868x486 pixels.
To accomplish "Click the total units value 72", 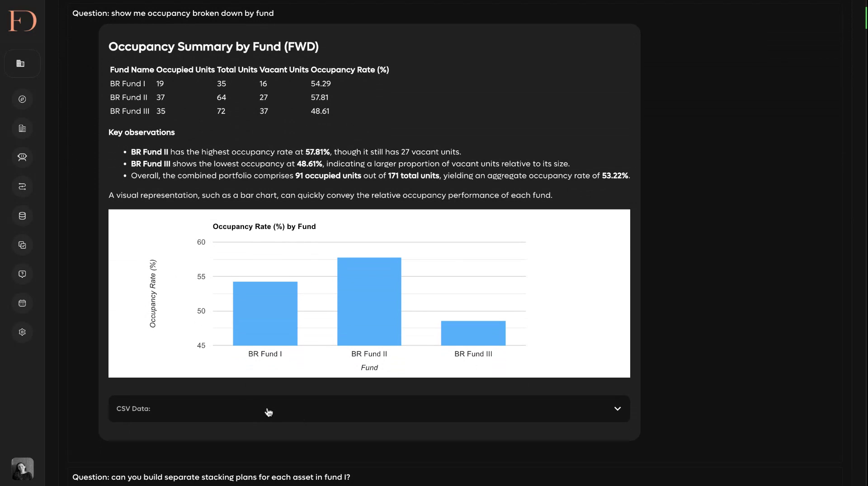I will [x=221, y=111].
